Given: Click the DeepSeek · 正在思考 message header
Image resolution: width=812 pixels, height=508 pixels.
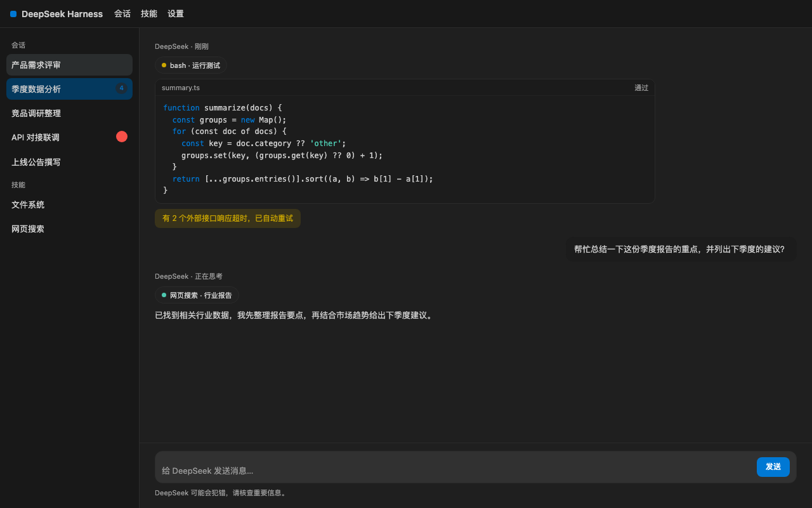Looking at the screenshot, I should (188, 276).
